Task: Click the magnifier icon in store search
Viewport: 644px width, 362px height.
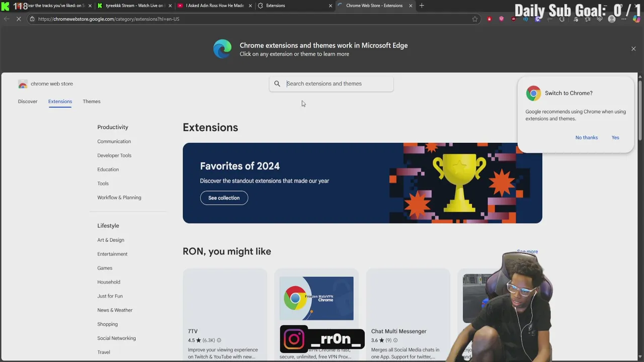Action: pos(277,84)
